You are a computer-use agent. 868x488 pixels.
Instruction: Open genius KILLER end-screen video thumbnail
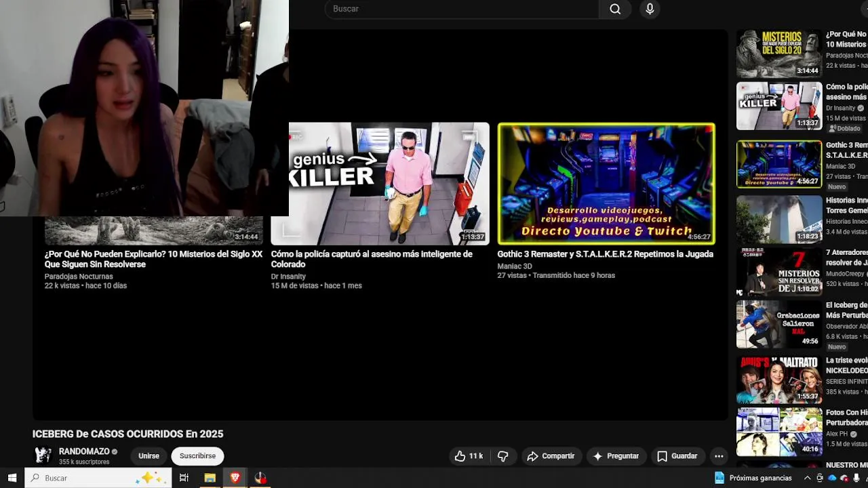(x=389, y=183)
